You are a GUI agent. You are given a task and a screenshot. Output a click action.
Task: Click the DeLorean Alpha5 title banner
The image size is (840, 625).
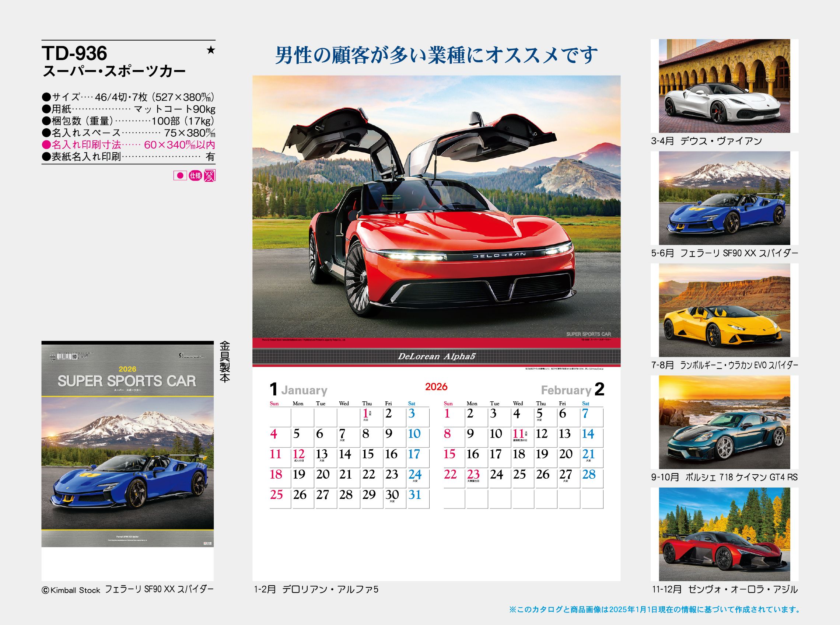436,356
